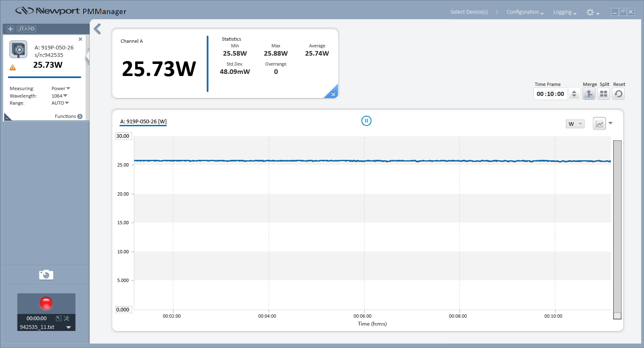644x348 pixels.
Task: Click the Time Frame 00:10:00 field
Action: (x=551, y=94)
